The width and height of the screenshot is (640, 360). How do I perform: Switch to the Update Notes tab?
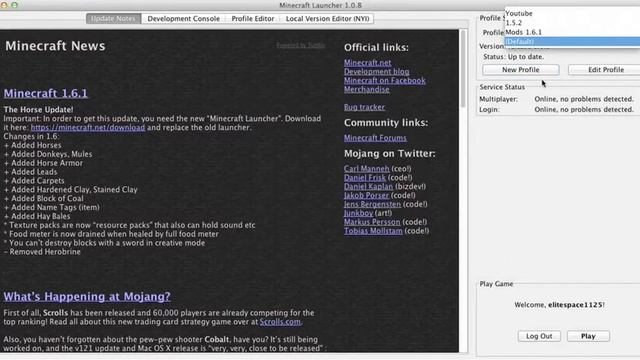113,19
